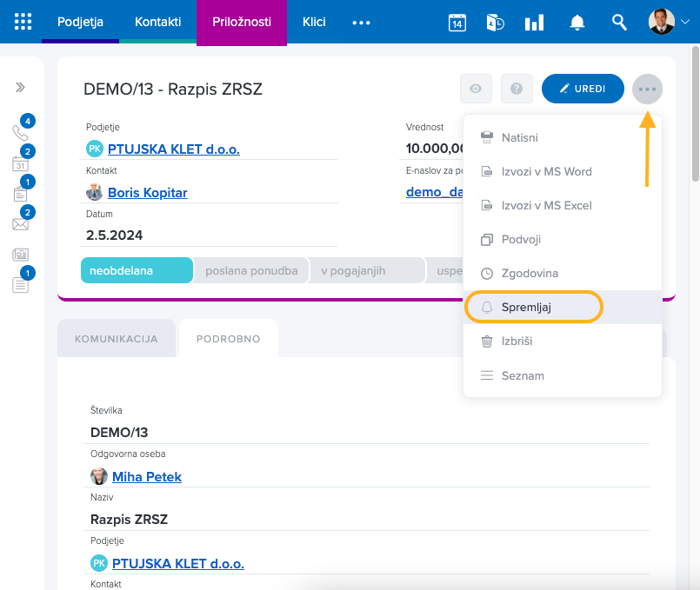This screenshot has height=590, width=700.
Task: Open the apps grid launcher
Action: coord(23,22)
